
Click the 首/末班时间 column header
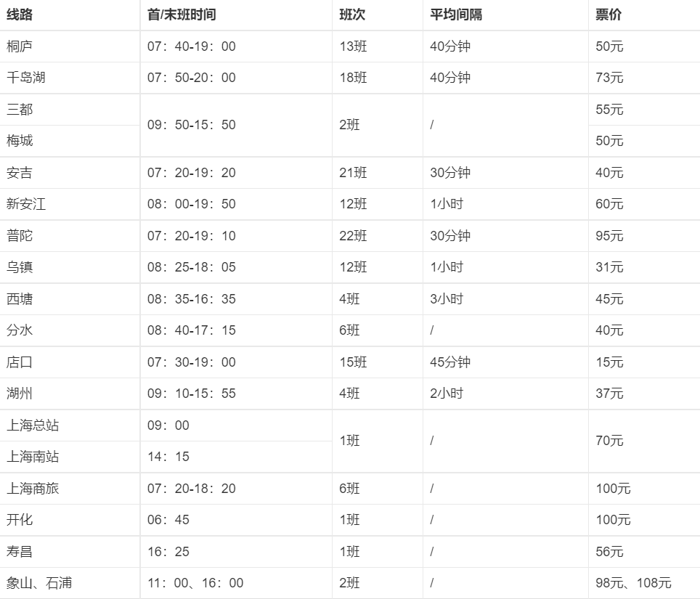click(182, 15)
